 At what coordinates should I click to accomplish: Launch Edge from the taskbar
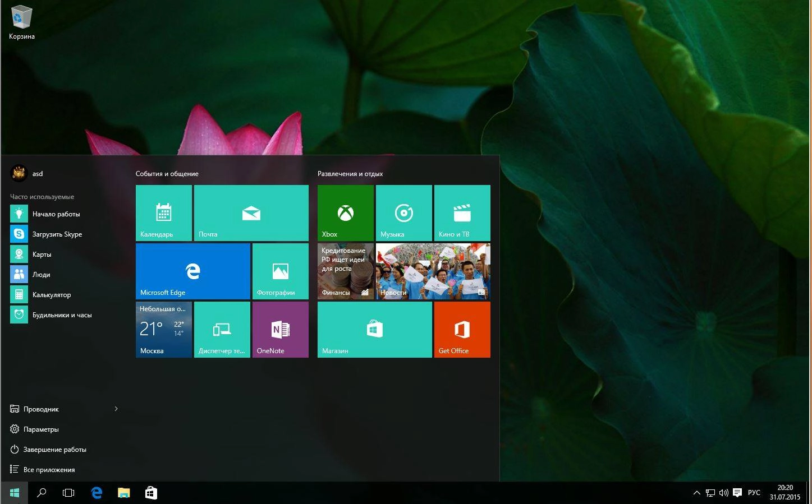point(97,493)
